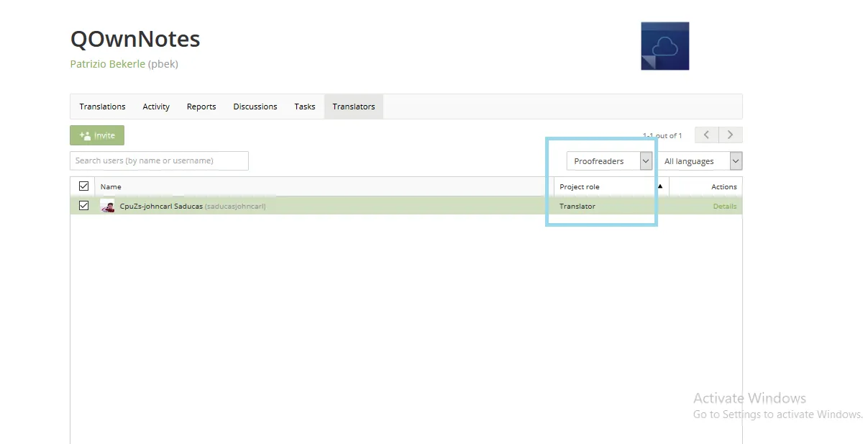Sort by Project role ascending arrow
Screen dimensions: 868x444
click(x=660, y=186)
